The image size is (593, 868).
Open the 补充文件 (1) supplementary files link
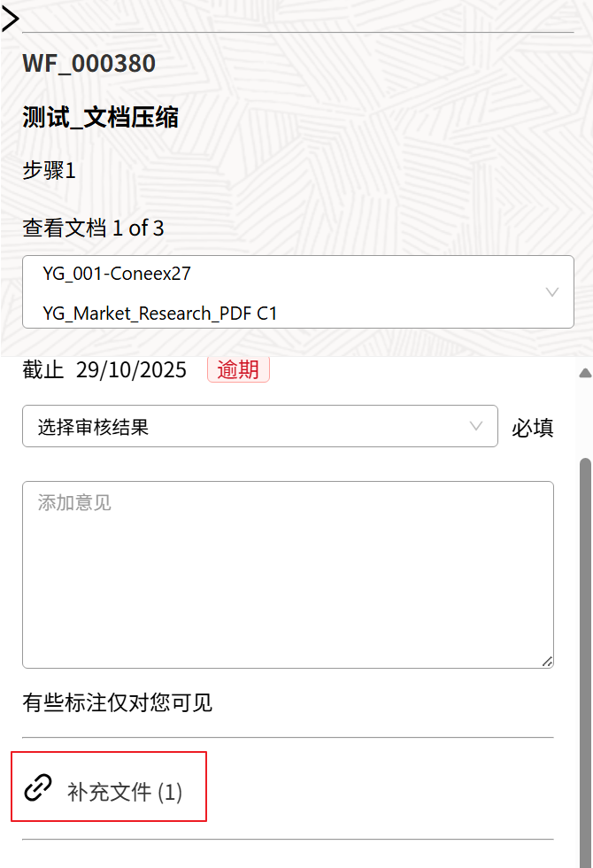125,792
